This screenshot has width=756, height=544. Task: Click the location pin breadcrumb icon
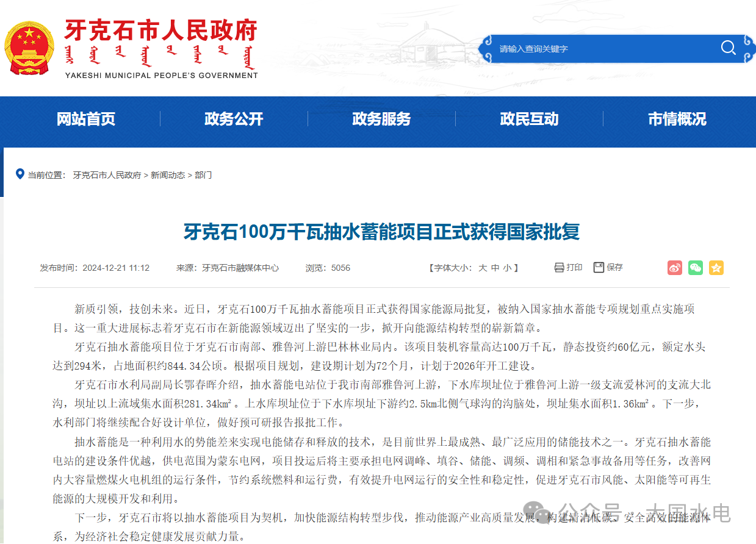tap(20, 174)
